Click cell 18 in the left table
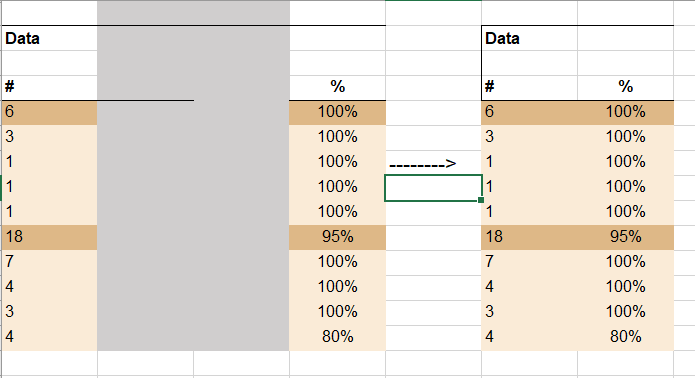This screenshot has width=695, height=378. [49, 238]
